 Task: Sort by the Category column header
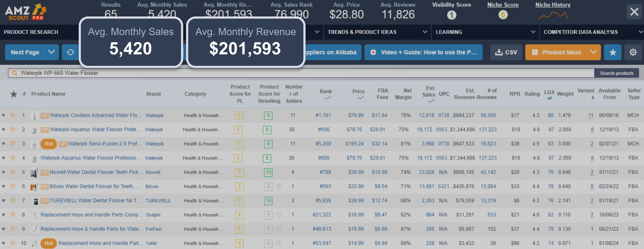click(x=195, y=94)
